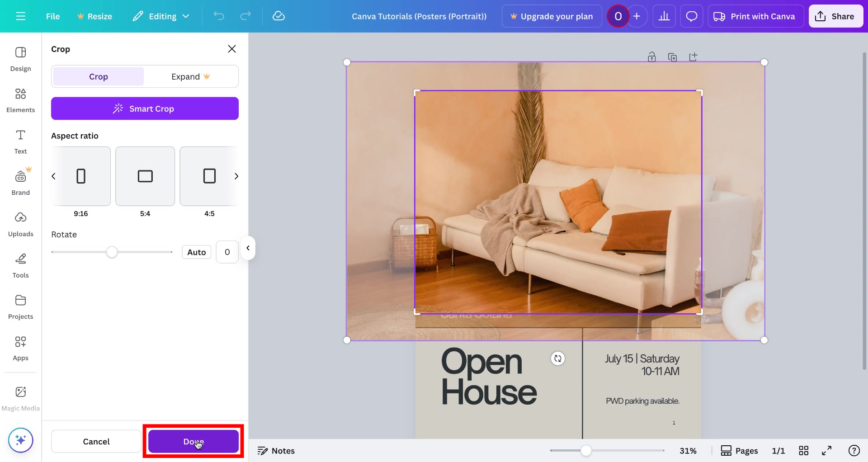Viewport: 868px width, 462px height.
Task: Toggle fullscreen presentation view
Action: (827, 450)
